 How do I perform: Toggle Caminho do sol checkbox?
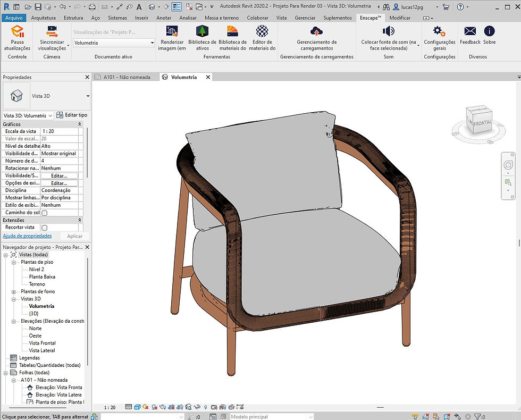45,213
